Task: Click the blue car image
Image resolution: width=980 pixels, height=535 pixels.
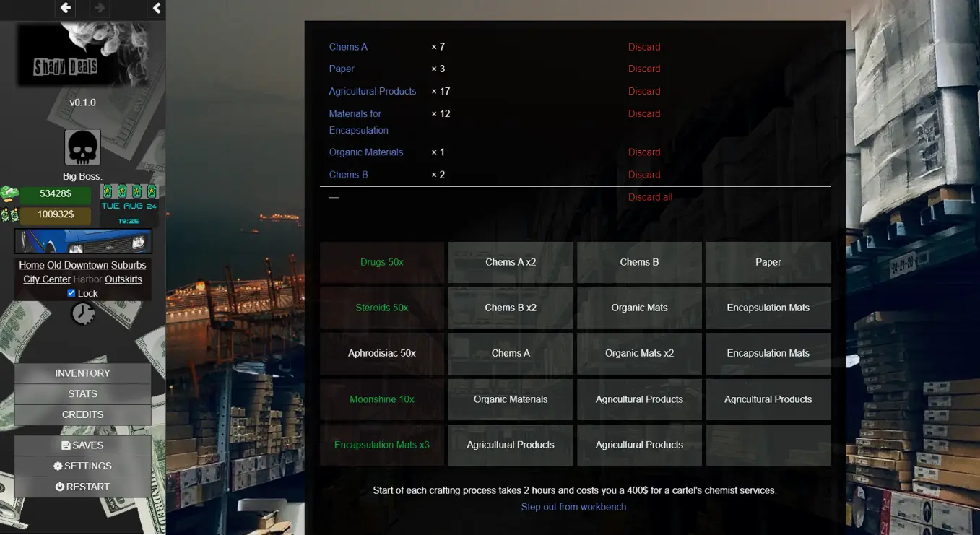Action: [83, 241]
